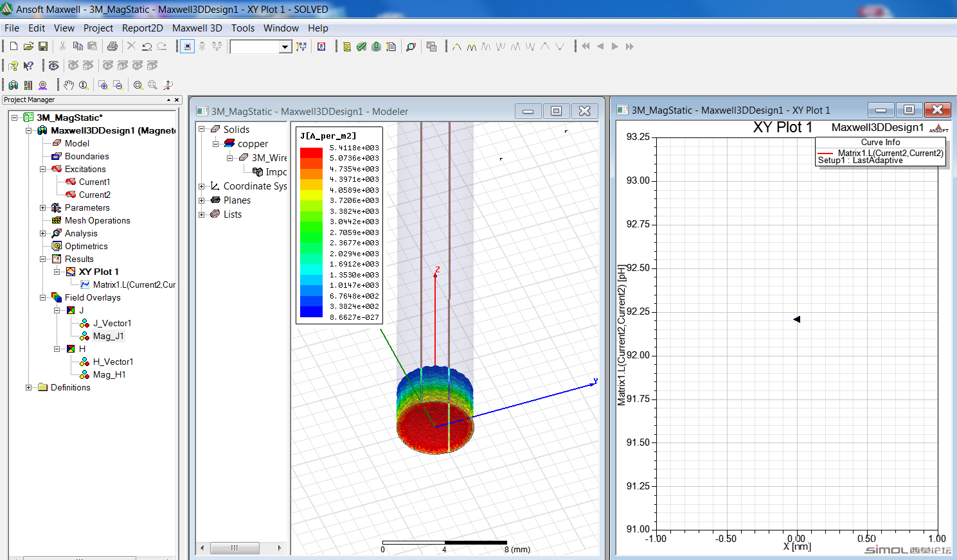The image size is (957, 560).
Task: Select the J_Vector1 field overlay
Action: [112, 323]
